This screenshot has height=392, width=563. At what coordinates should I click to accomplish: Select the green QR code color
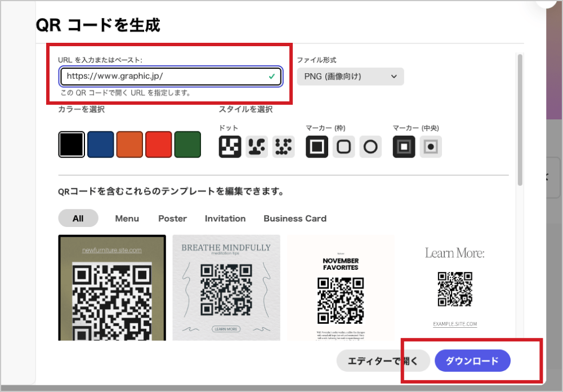tap(187, 144)
